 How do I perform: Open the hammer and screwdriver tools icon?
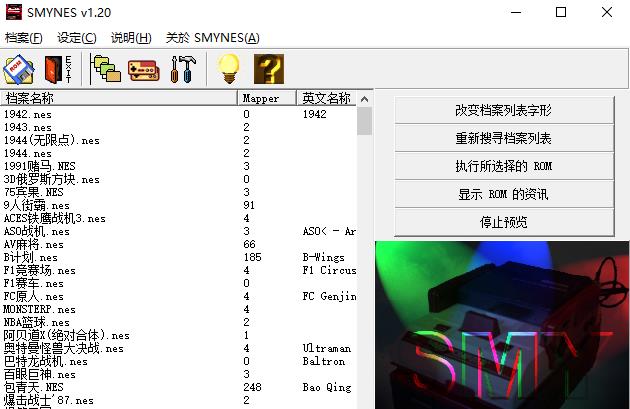(x=183, y=68)
